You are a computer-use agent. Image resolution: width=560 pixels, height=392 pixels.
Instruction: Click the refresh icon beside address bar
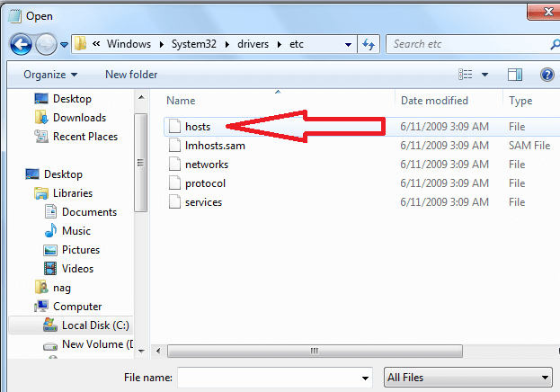tap(369, 43)
